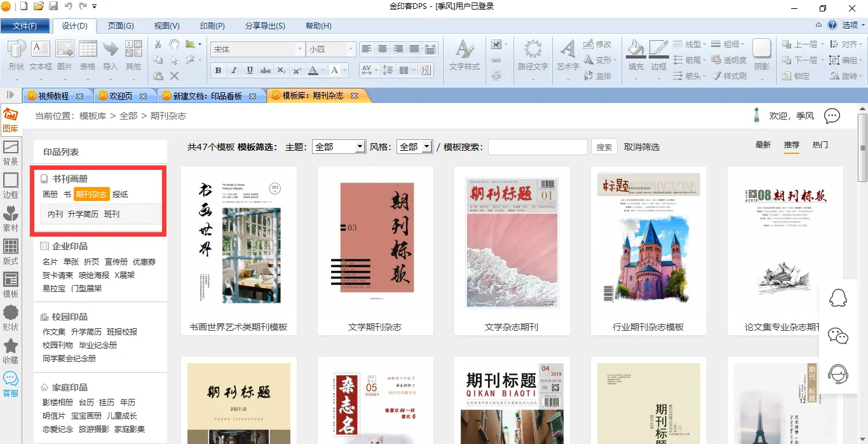Expand the 主题 filter dropdown
The height and width of the screenshot is (444, 868).
point(360,147)
